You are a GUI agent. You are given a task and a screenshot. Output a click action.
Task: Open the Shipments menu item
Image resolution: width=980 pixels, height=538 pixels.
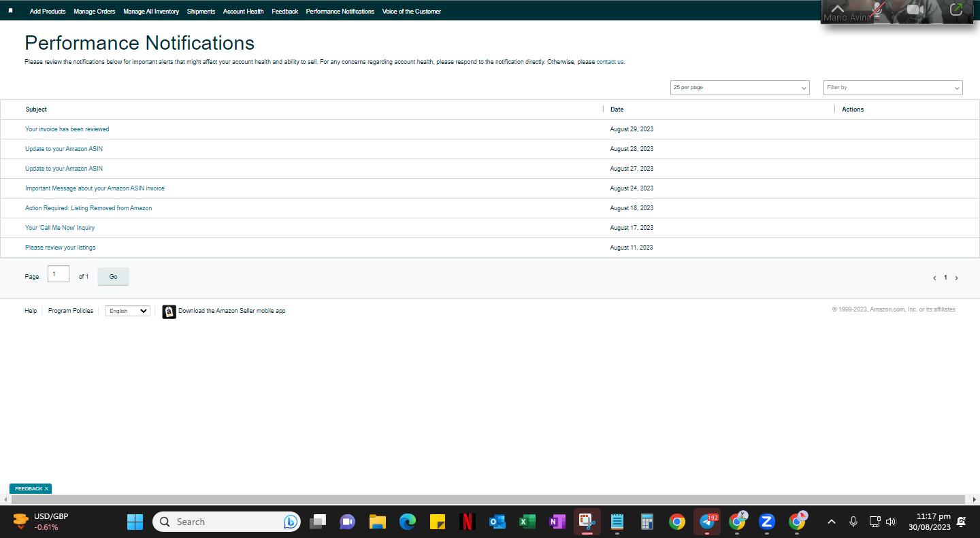tap(201, 12)
